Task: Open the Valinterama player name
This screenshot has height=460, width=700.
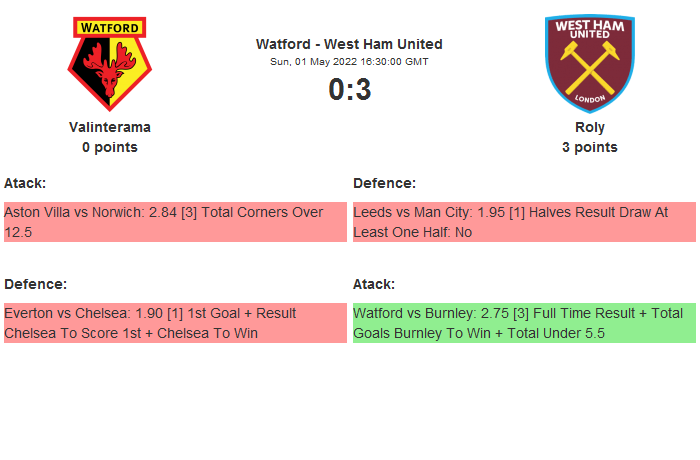Action: coord(110,127)
